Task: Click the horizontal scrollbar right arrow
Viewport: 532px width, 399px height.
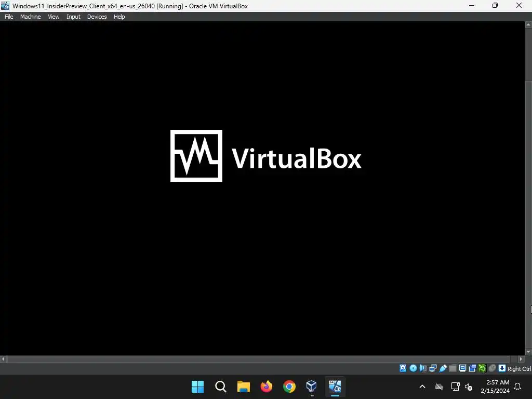Action: pyautogui.click(x=521, y=359)
